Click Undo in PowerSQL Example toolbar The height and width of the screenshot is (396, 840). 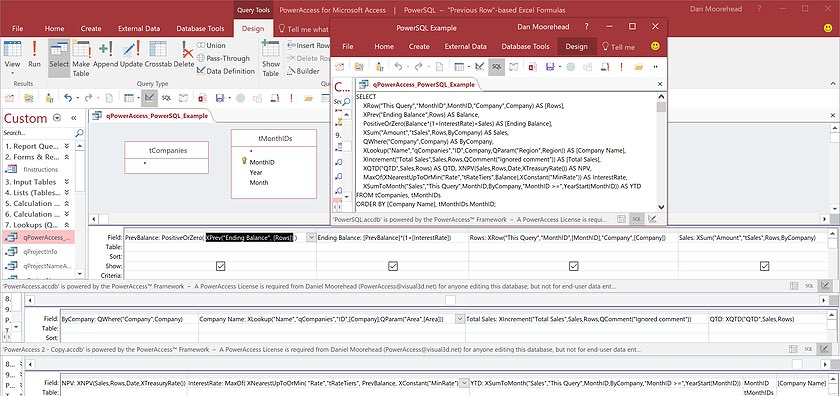point(398,66)
